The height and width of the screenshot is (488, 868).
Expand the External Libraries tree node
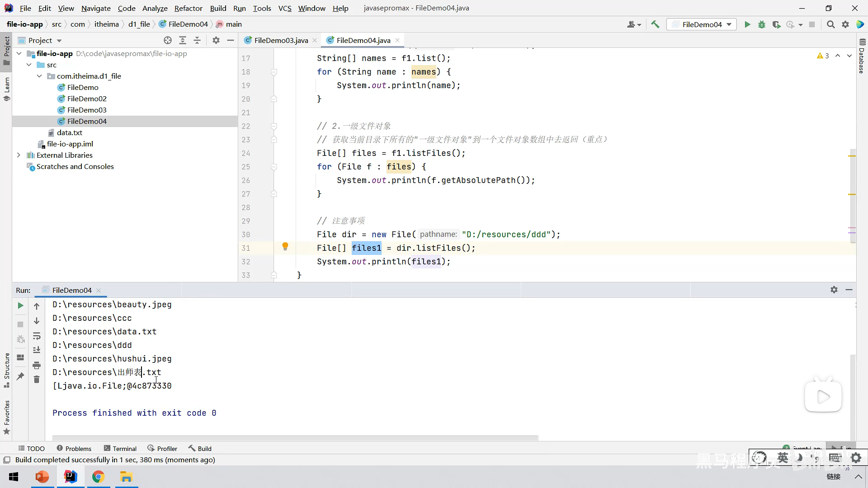click(x=19, y=155)
